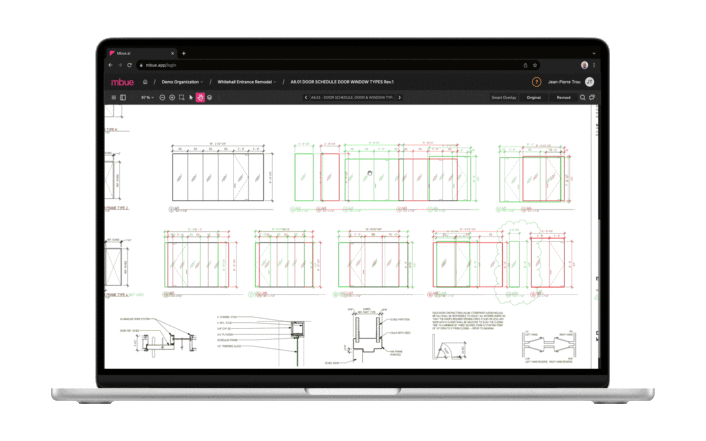Screen dimensions: 706x441
Task: Switch view to Original drawing
Action: (x=534, y=98)
